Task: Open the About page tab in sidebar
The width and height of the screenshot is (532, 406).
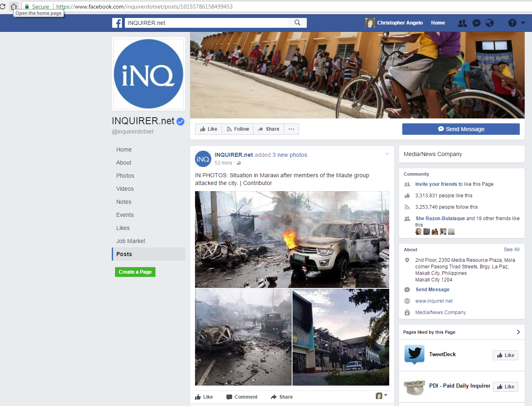Action: 124,163
